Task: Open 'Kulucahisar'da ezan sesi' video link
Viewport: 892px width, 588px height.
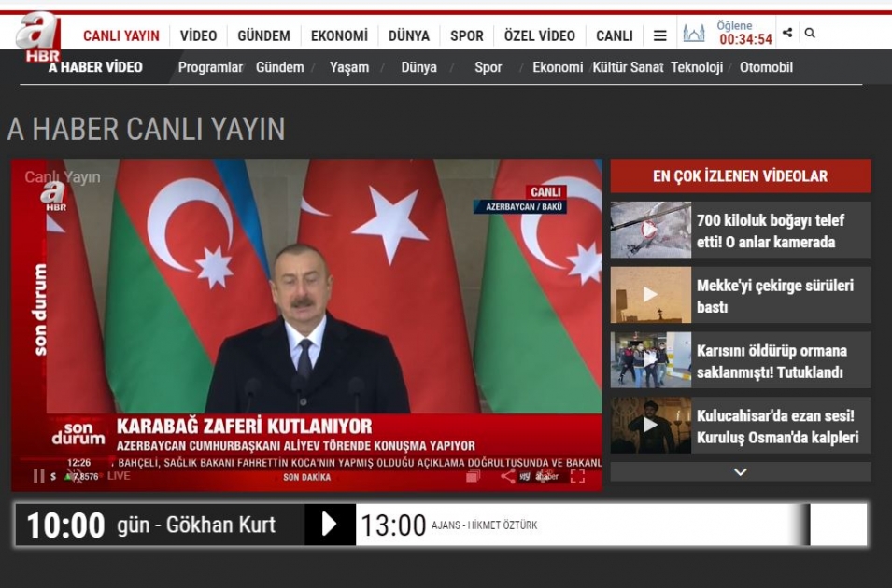Action: click(778, 427)
